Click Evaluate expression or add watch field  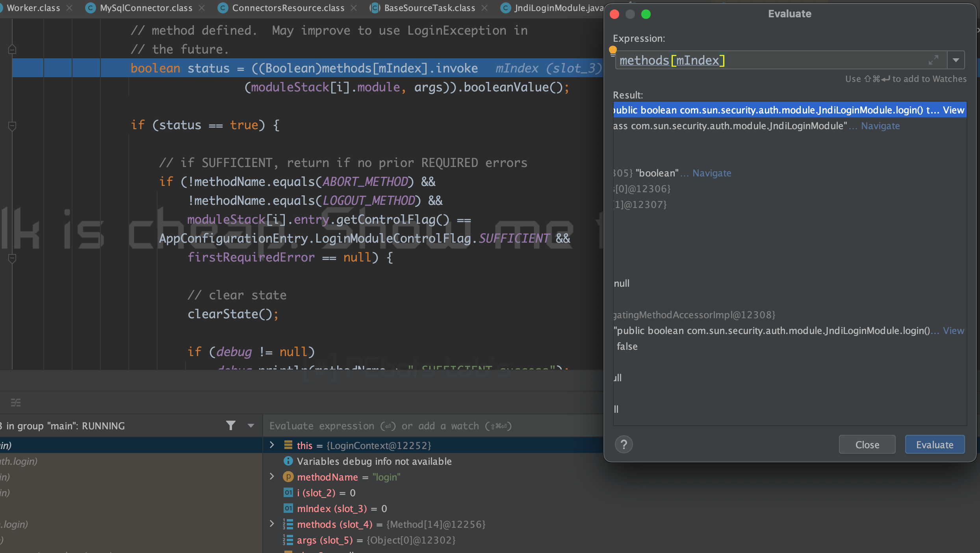(x=433, y=426)
